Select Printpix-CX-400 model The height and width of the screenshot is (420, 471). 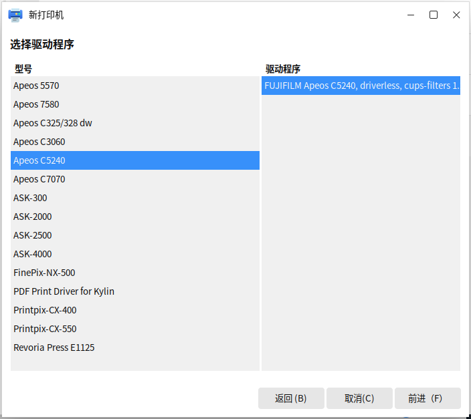tap(135, 310)
